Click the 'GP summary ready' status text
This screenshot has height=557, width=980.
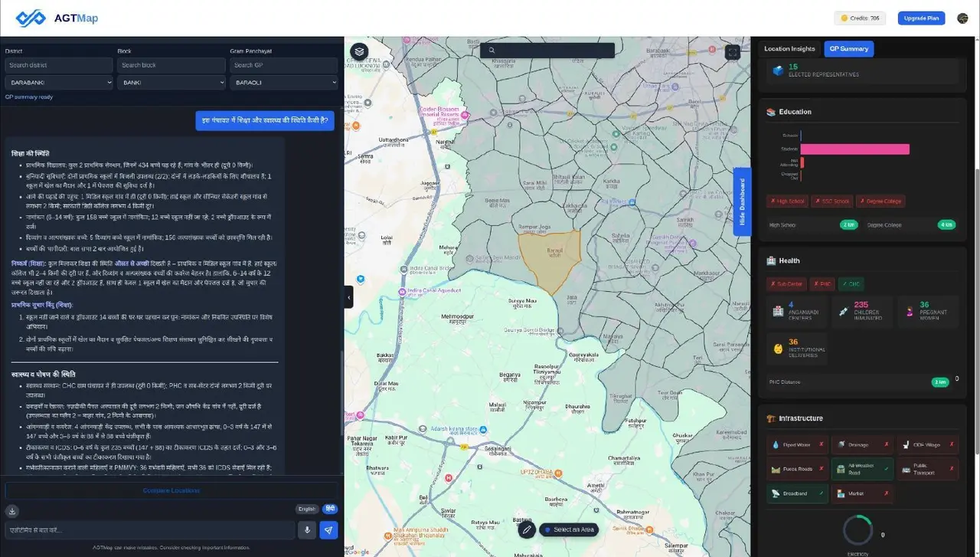29,97
